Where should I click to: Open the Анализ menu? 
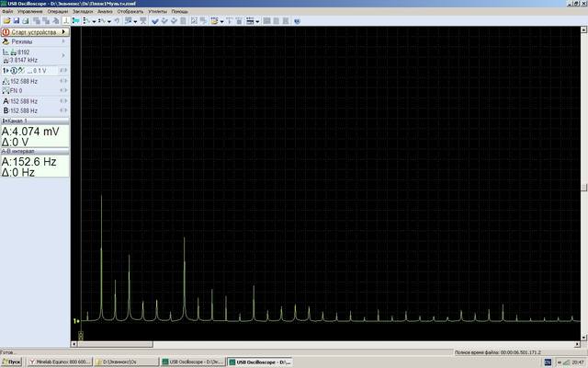(x=105, y=12)
